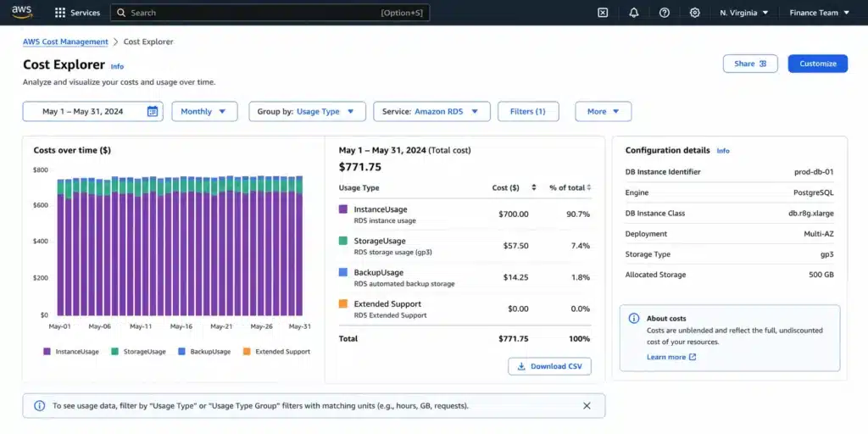This screenshot has width=868, height=434.
Task: Toggle StorageUsage in chart legend
Action: 138,352
